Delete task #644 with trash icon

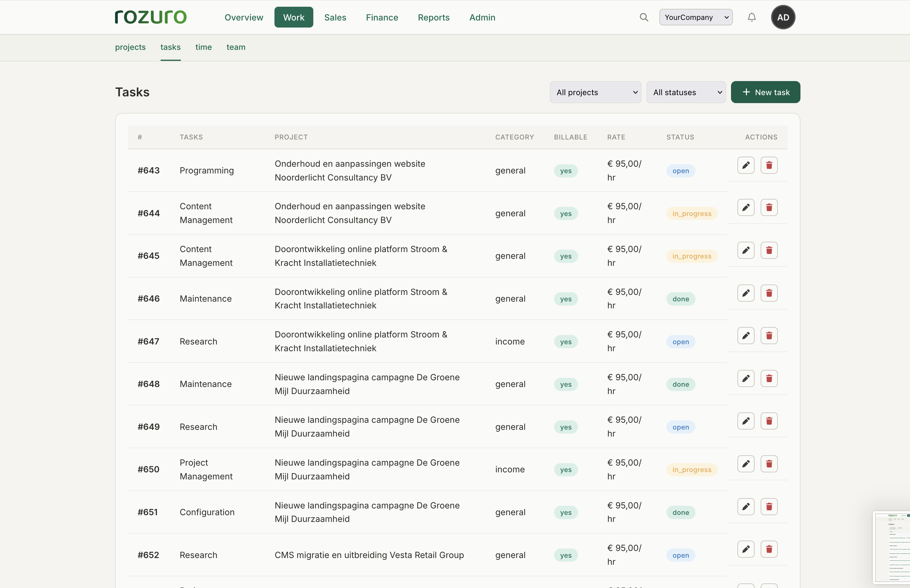pos(769,208)
